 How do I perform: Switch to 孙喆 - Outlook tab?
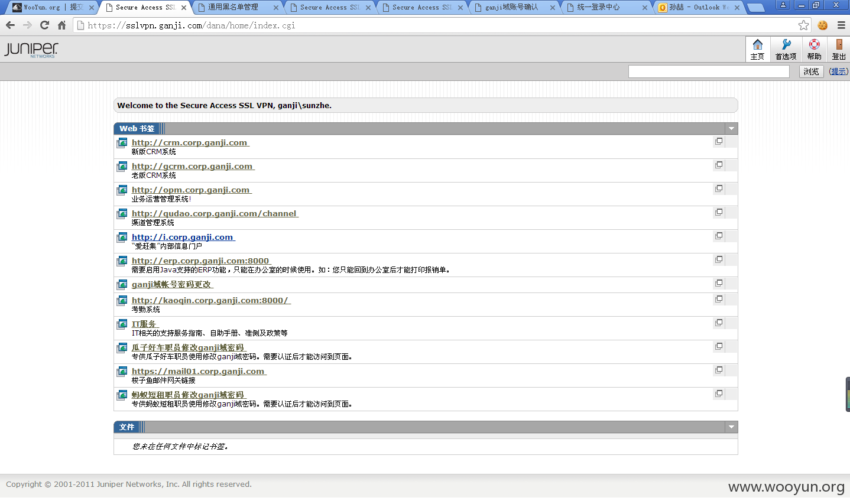pyautogui.click(x=699, y=7)
